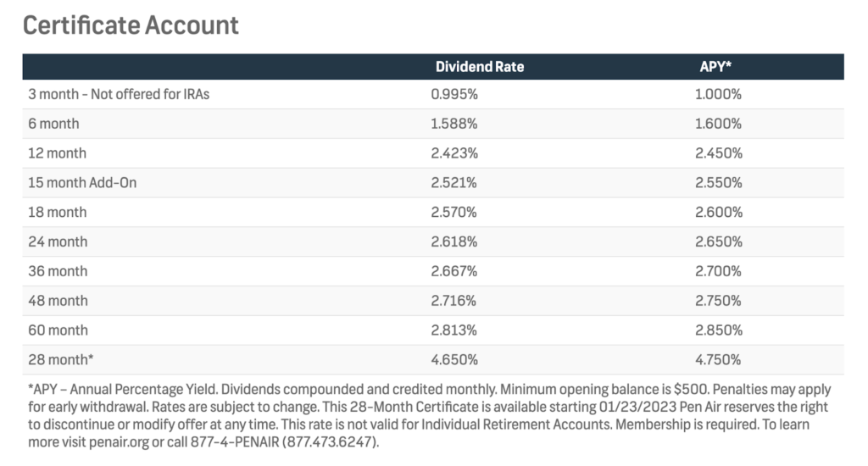The image size is (868, 466).
Task: Select the 12 month row label
Action: [57, 153]
